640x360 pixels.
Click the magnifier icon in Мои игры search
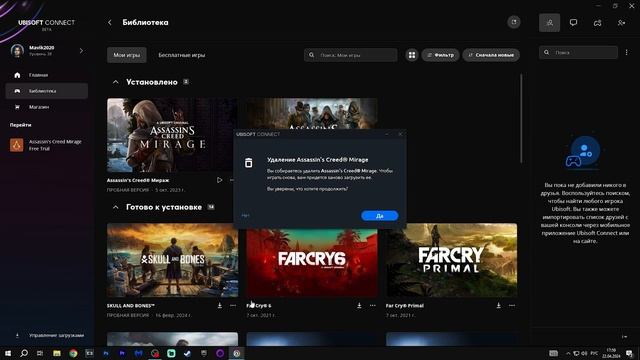click(311, 55)
